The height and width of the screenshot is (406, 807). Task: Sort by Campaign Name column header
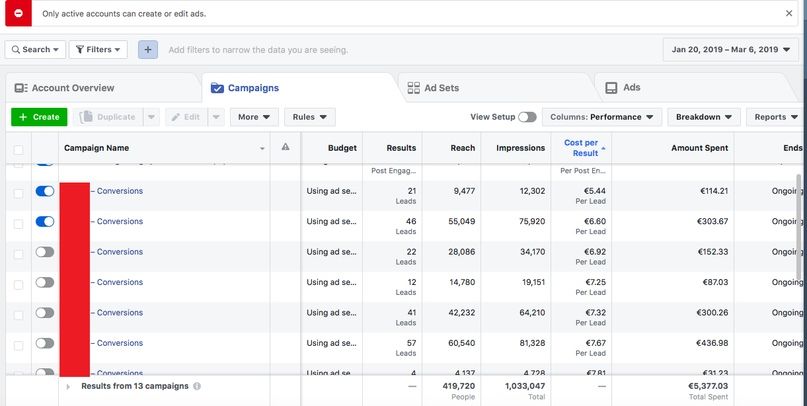164,148
